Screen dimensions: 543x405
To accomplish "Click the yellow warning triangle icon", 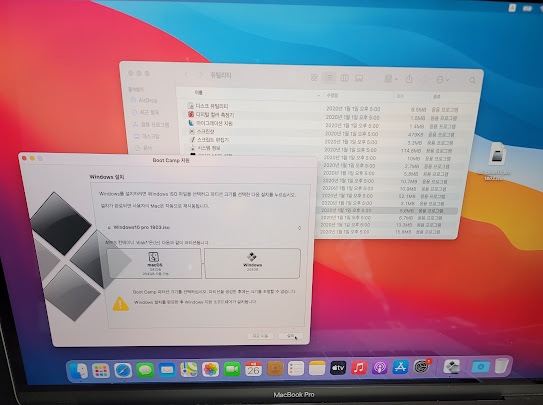I will coord(121,304).
